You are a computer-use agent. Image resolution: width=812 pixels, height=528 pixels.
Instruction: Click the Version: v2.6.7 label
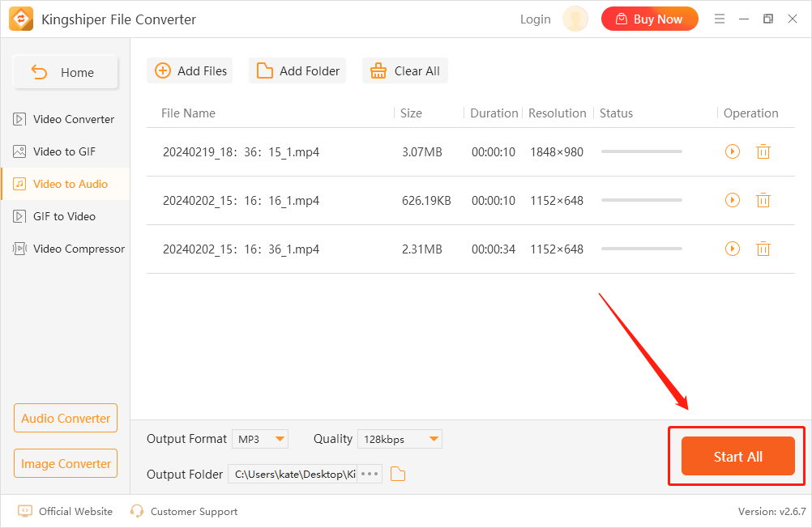[772, 512]
